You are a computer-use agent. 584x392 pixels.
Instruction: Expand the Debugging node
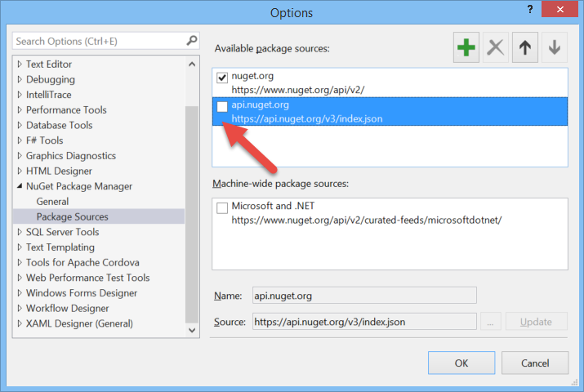[x=20, y=79]
